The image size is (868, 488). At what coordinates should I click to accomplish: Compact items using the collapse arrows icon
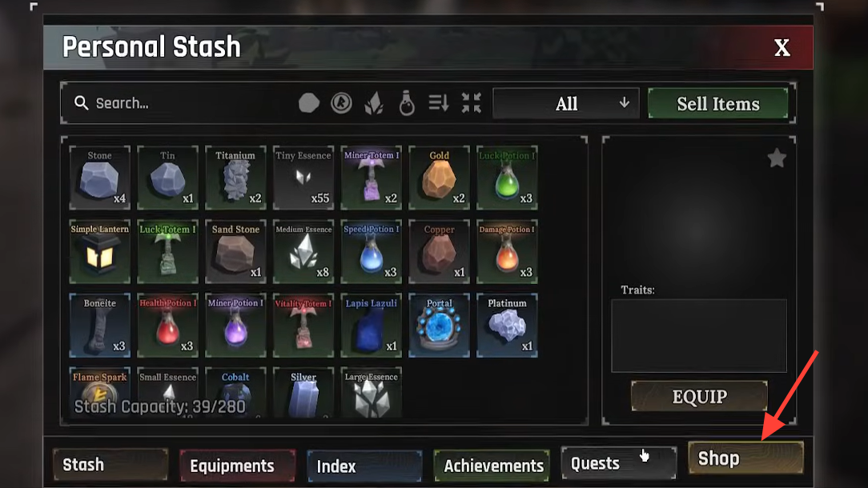click(x=471, y=103)
